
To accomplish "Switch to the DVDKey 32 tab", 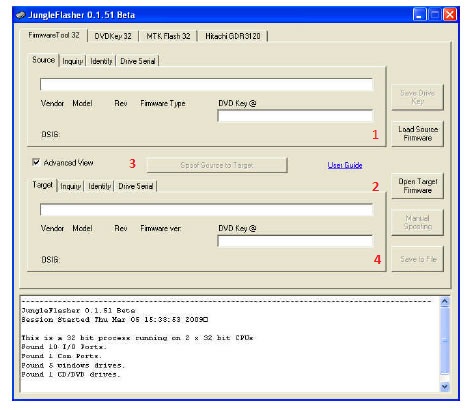I will 113,36.
